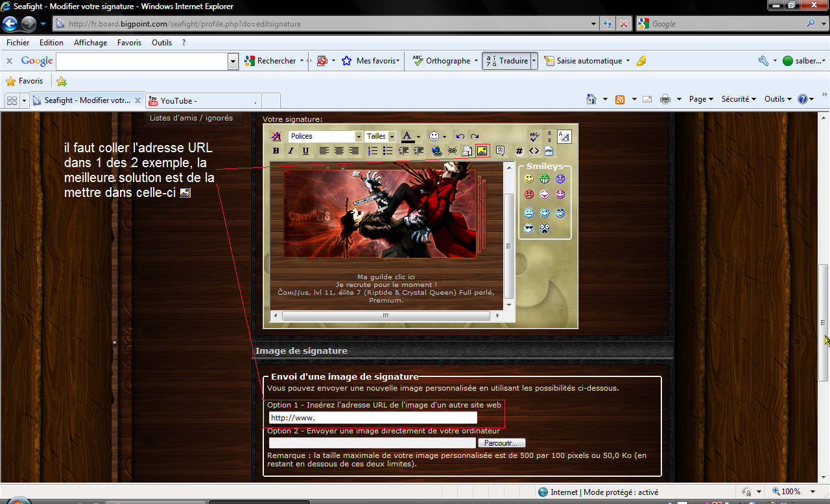The height and width of the screenshot is (504, 830).
Task: Apply the current text color (A icon)
Action: click(407, 136)
